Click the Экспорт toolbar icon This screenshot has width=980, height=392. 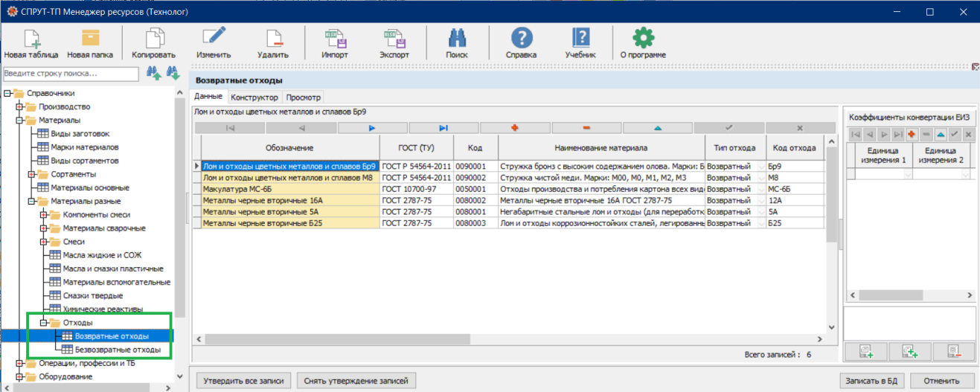click(394, 39)
